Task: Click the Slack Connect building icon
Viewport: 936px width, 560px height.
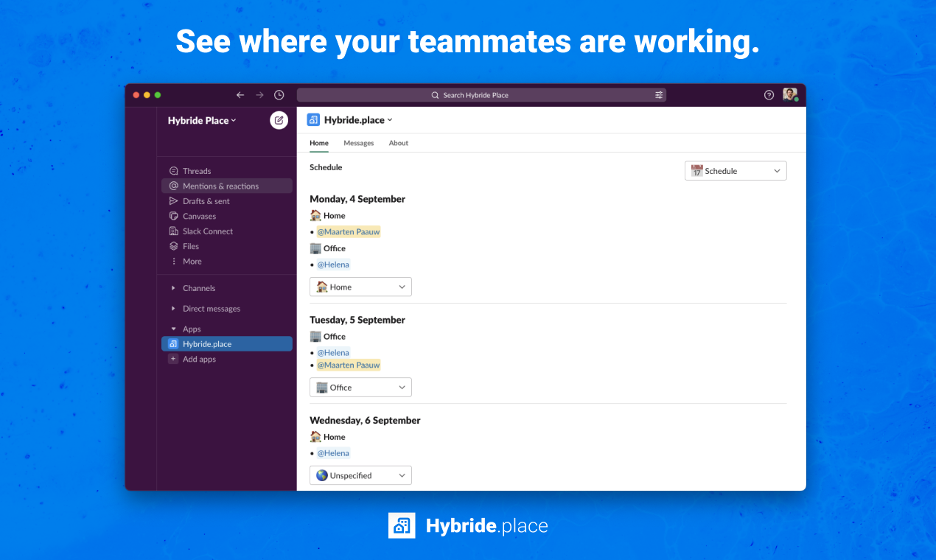Action: 174,231
